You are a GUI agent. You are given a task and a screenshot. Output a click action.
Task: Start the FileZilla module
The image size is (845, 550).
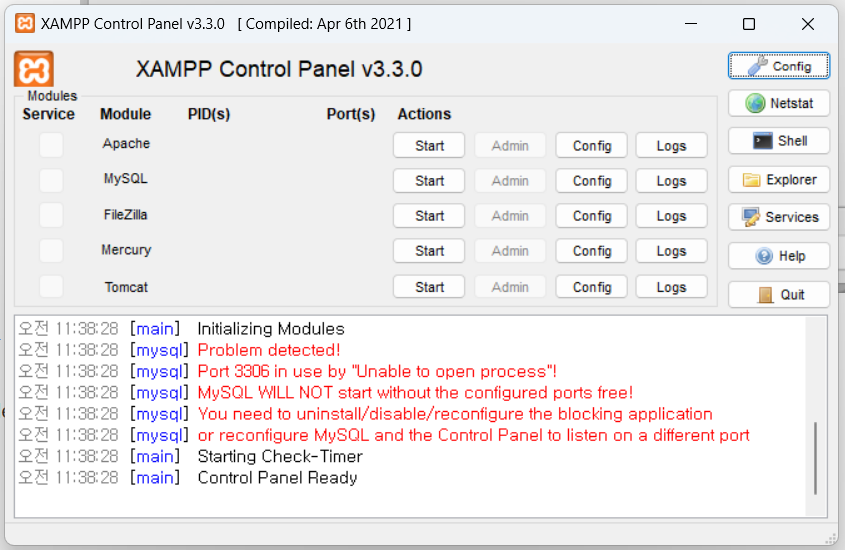click(429, 215)
